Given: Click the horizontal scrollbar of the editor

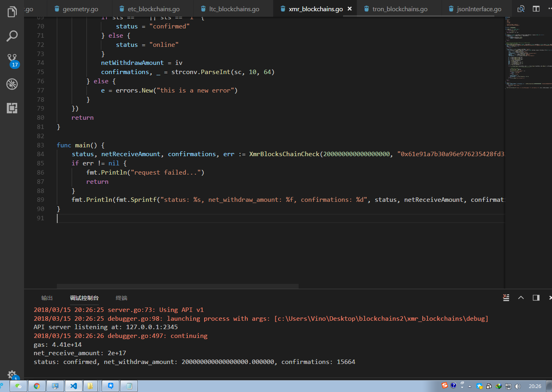Looking at the screenshot, I should point(178,286).
